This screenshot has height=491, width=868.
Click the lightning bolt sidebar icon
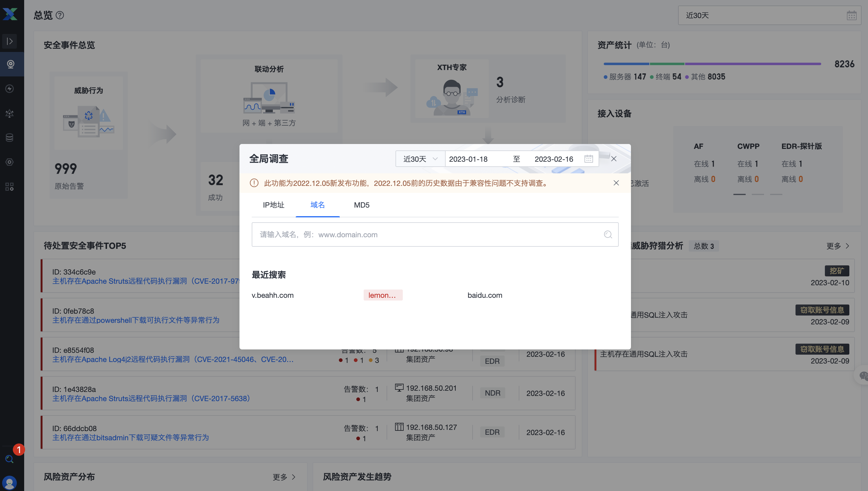pyautogui.click(x=10, y=89)
